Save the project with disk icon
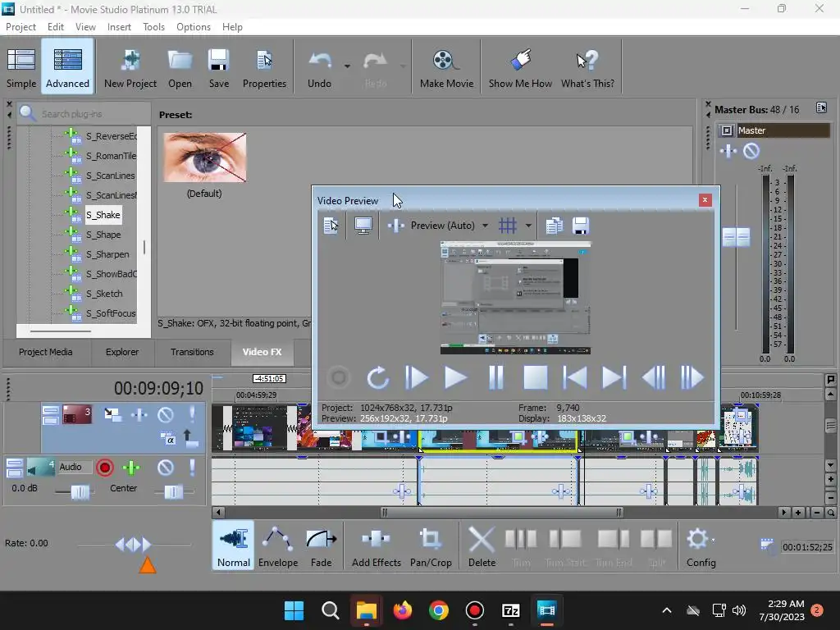This screenshot has height=630, width=840. pos(218,61)
